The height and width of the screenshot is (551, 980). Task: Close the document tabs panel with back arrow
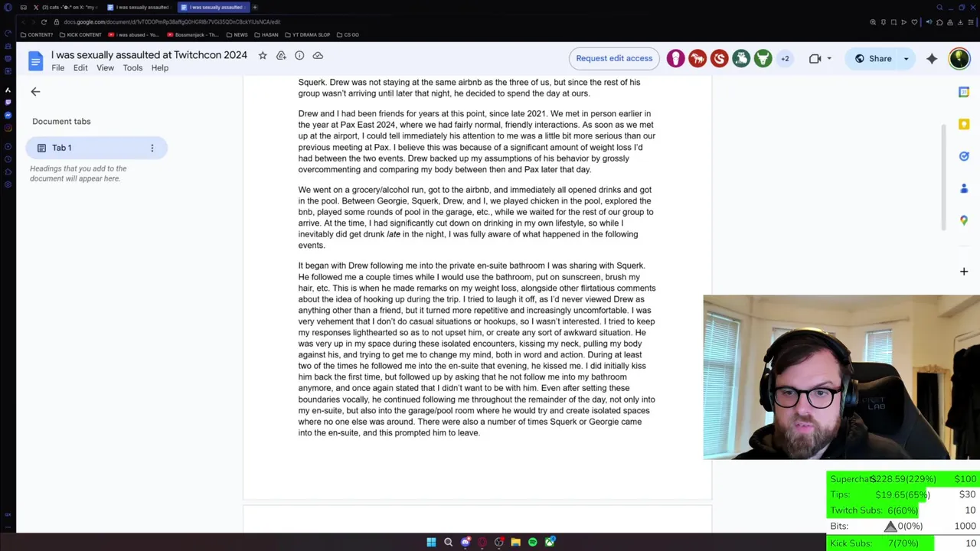[x=35, y=92]
